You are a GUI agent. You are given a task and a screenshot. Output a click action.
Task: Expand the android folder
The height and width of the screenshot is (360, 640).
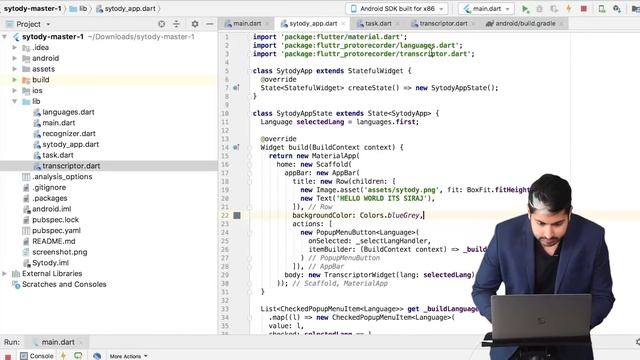pyautogui.click(x=15, y=58)
